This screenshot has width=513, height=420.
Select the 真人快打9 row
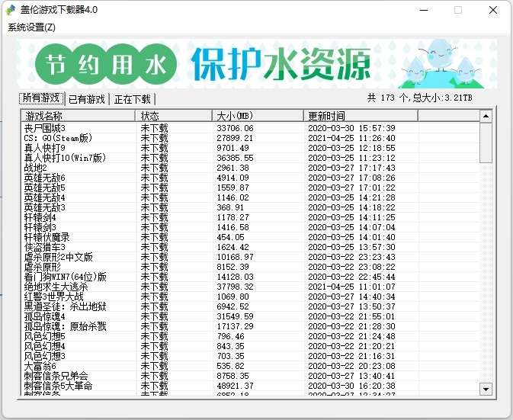[250, 148]
